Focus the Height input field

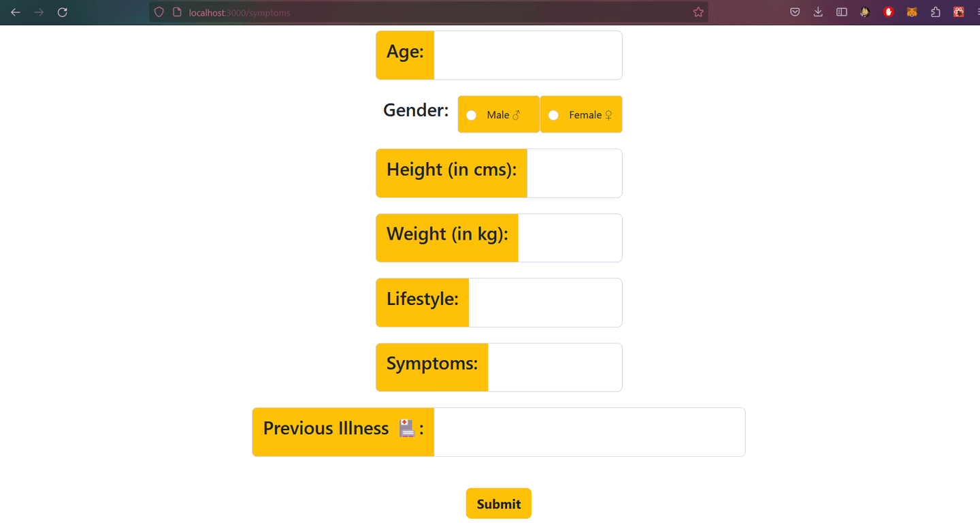pyautogui.click(x=574, y=173)
